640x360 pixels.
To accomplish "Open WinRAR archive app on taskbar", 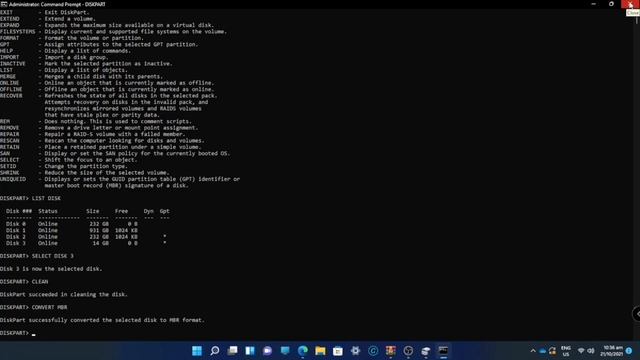I will coord(390,351).
